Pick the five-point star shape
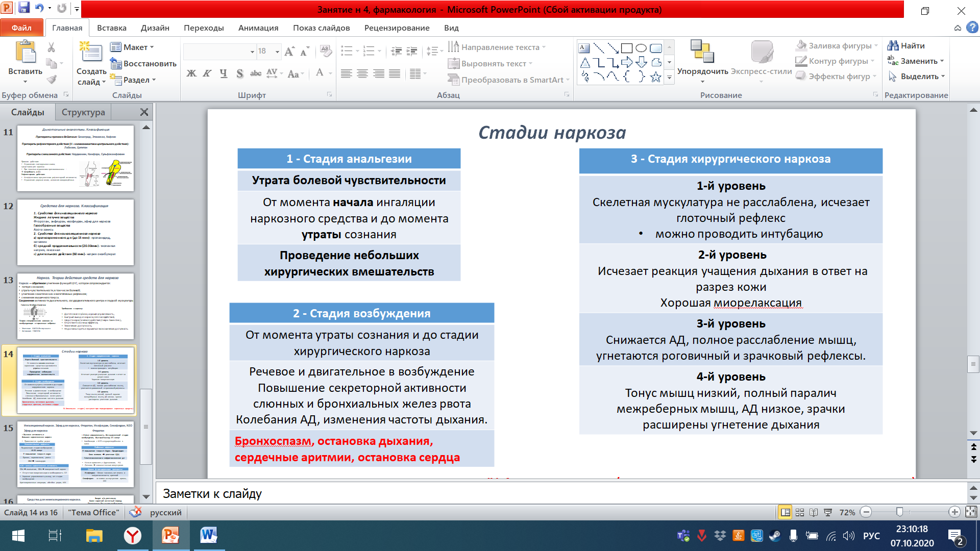The height and width of the screenshot is (551, 980). [656, 77]
